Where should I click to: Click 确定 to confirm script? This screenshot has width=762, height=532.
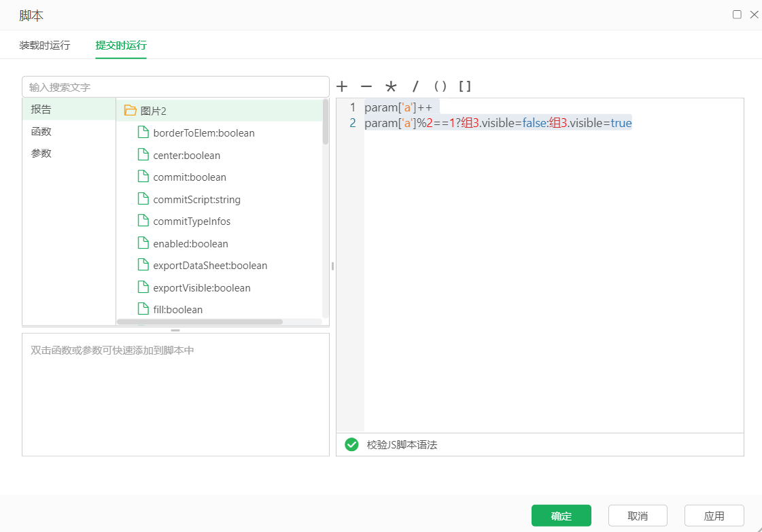click(561, 516)
